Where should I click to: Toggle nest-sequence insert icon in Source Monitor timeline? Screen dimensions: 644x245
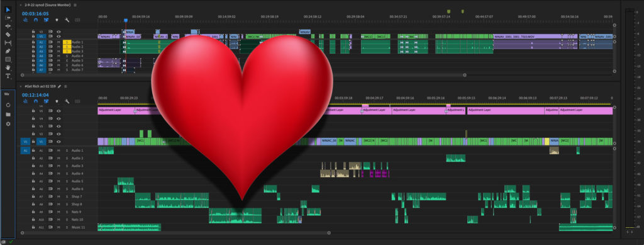tap(25, 20)
